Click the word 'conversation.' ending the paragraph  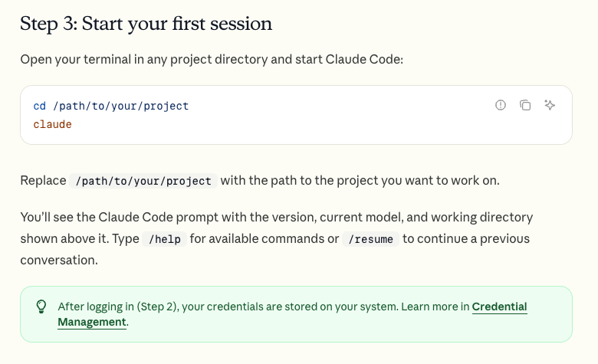[59, 261]
